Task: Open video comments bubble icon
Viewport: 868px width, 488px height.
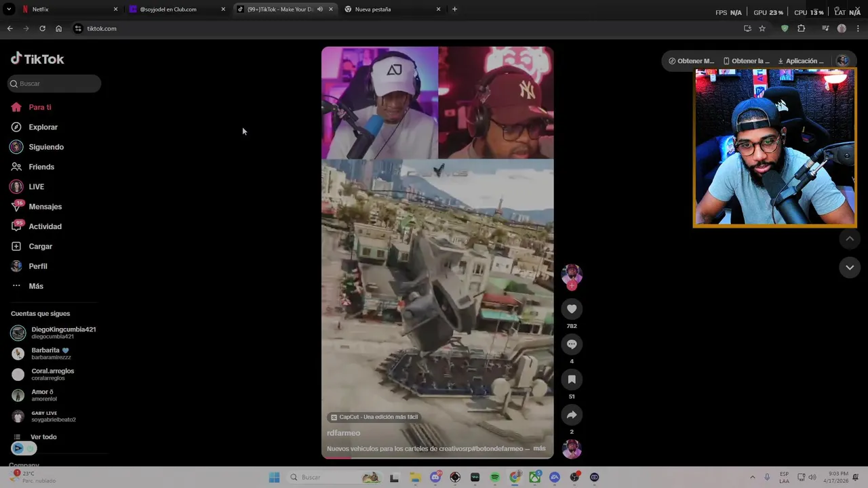Action: coord(572,344)
